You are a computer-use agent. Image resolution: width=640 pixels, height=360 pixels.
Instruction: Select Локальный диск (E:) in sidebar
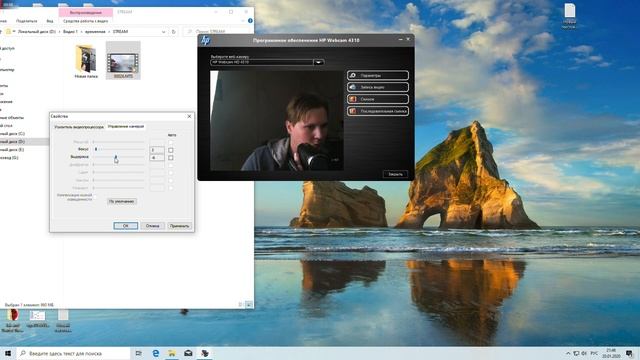click(12, 149)
